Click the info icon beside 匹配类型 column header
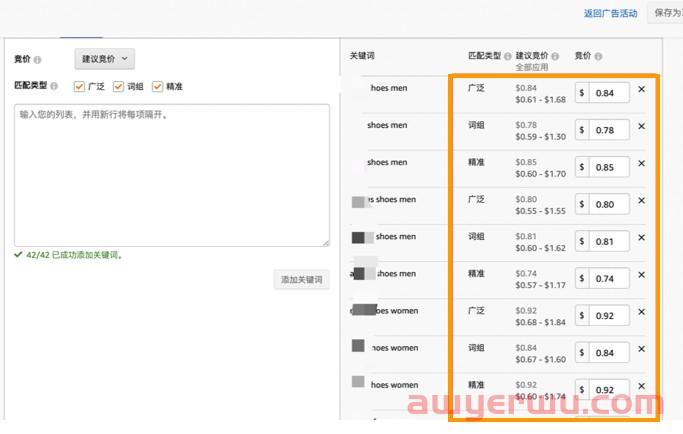The image size is (683, 434). [x=507, y=56]
